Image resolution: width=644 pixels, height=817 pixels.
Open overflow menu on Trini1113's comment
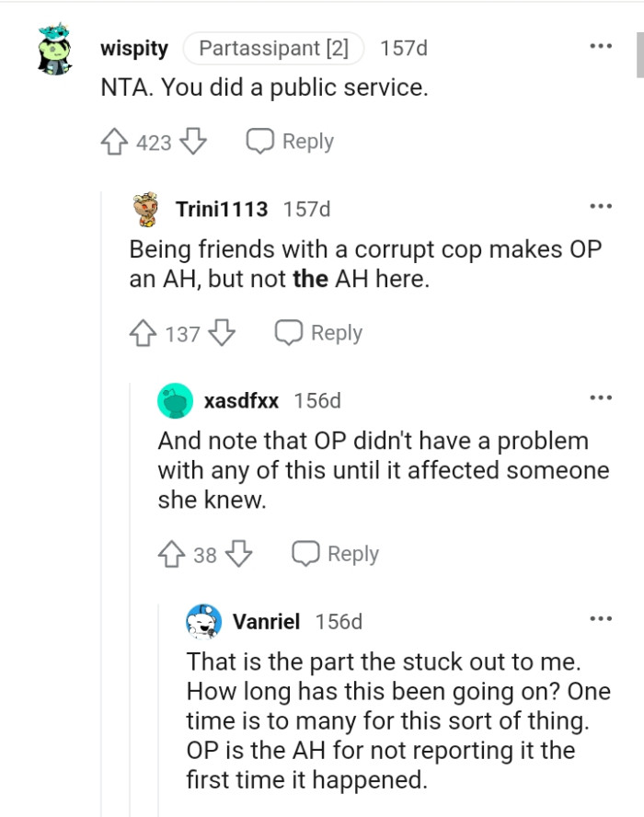(601, 204)
